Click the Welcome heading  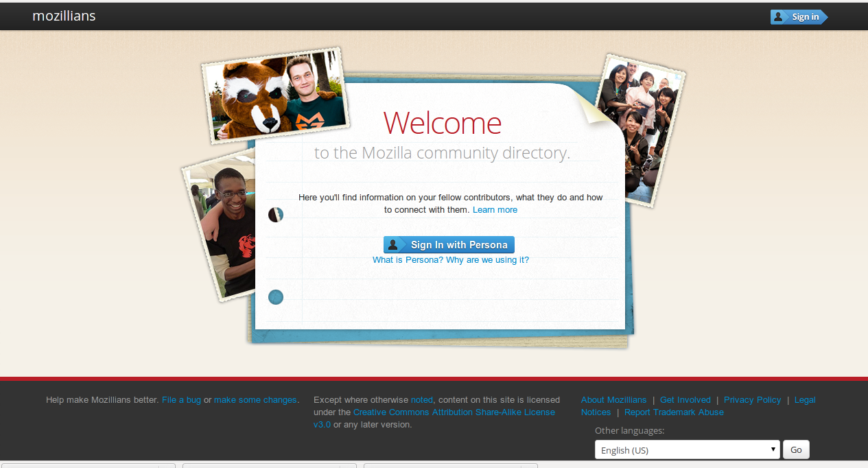click(443, 124)
